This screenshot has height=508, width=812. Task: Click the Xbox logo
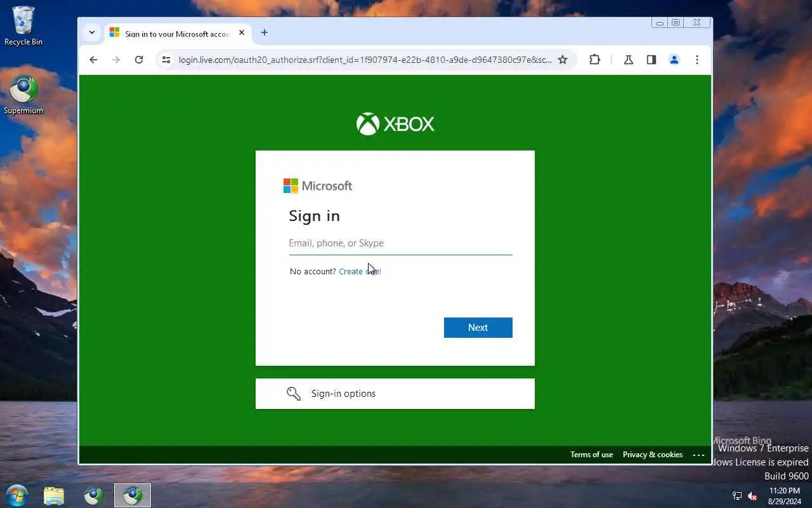(395, 124)
